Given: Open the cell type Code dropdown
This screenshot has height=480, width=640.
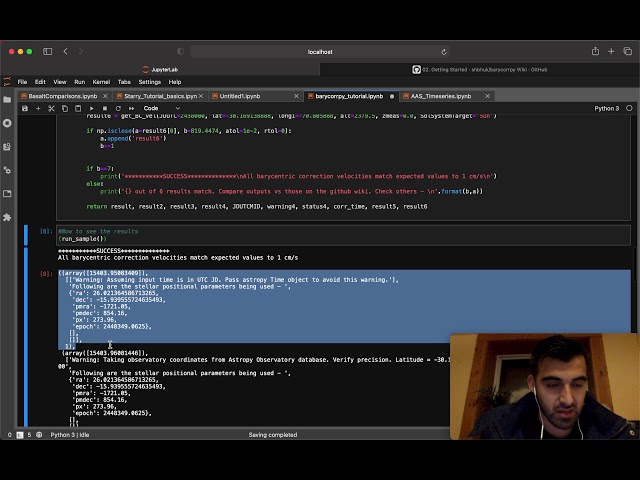Looking at the screenshot, I should [x=160, y=108].
